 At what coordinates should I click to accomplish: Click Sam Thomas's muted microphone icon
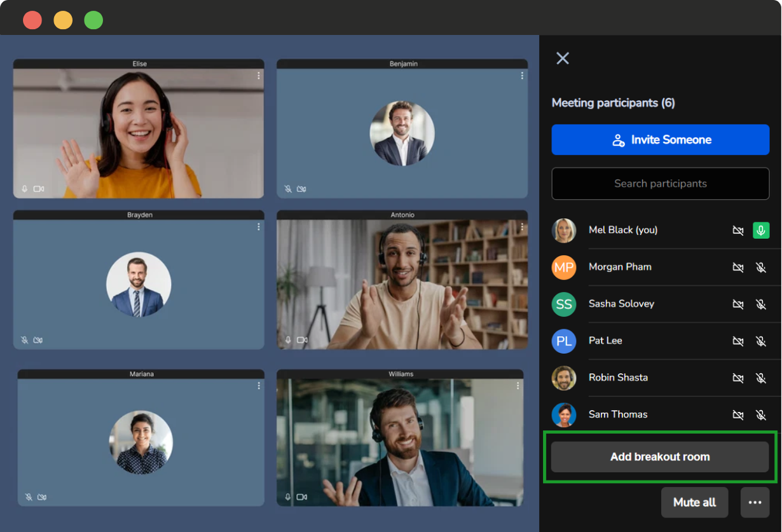point(761,415)
